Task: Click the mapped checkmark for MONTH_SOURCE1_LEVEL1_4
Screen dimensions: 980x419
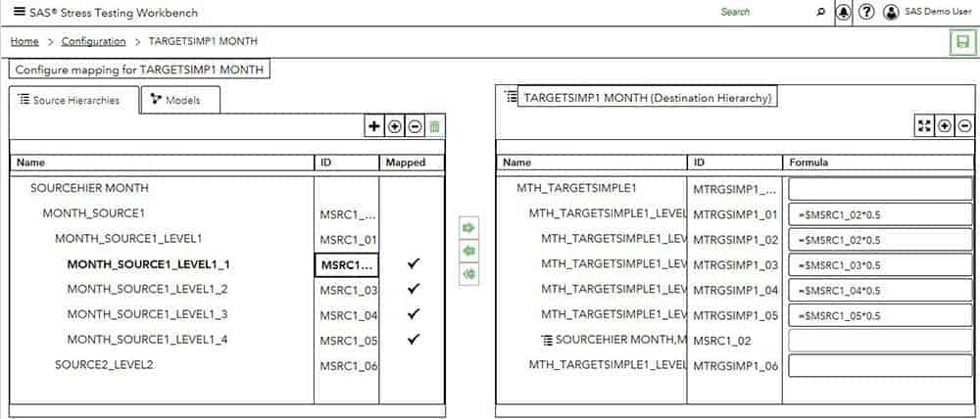Action: [414, 339]
